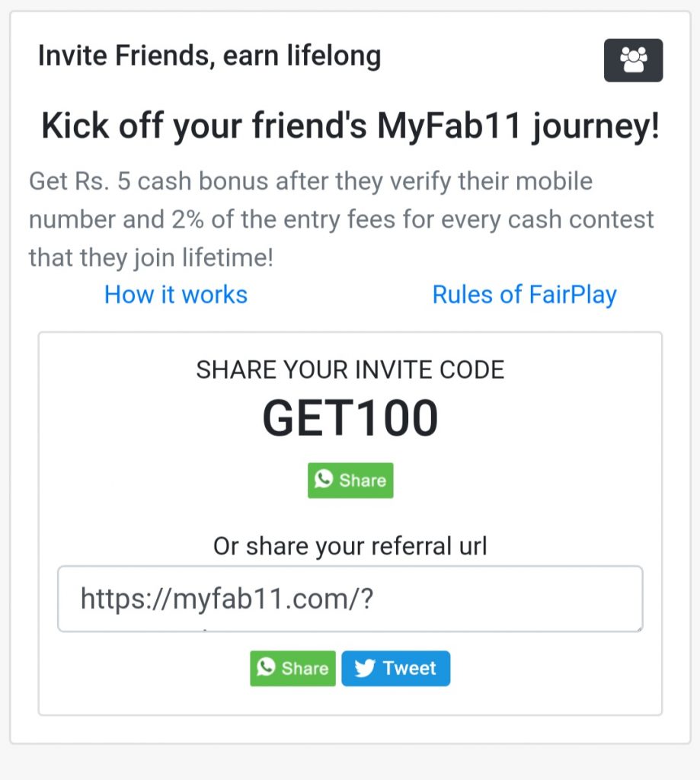Click the Rs. 5 cash bonus description

point(341,219)
